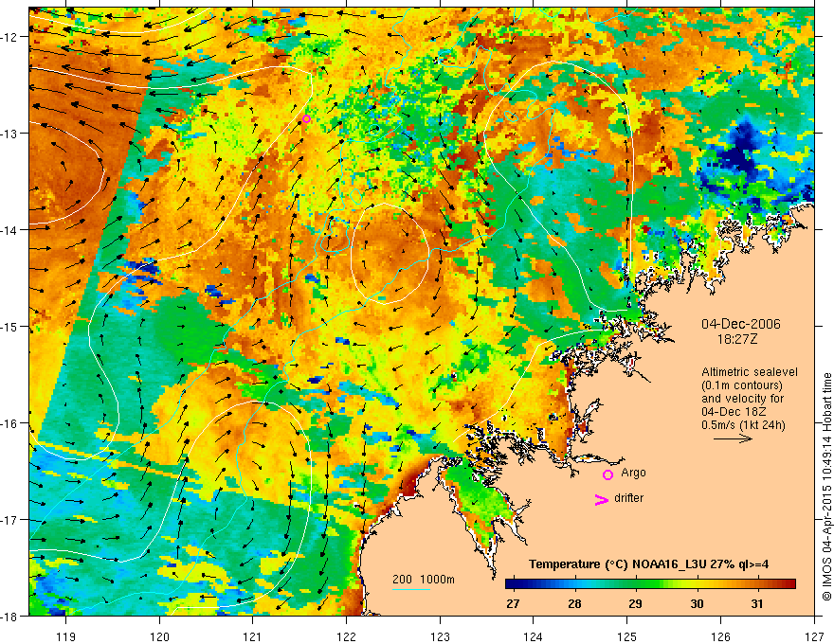Click the 'drifter' legend label

click(x=628, y=498)
